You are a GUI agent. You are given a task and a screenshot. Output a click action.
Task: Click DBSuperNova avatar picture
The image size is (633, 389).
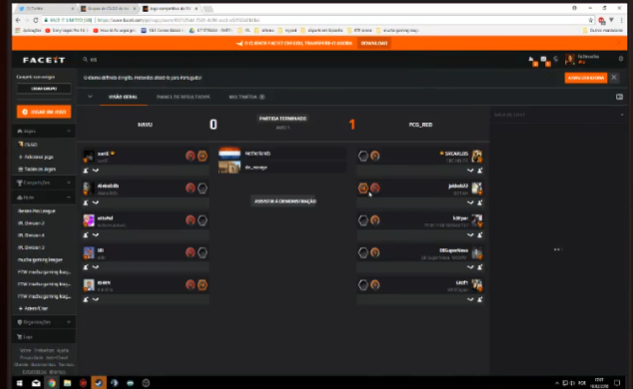click(477, 253)
